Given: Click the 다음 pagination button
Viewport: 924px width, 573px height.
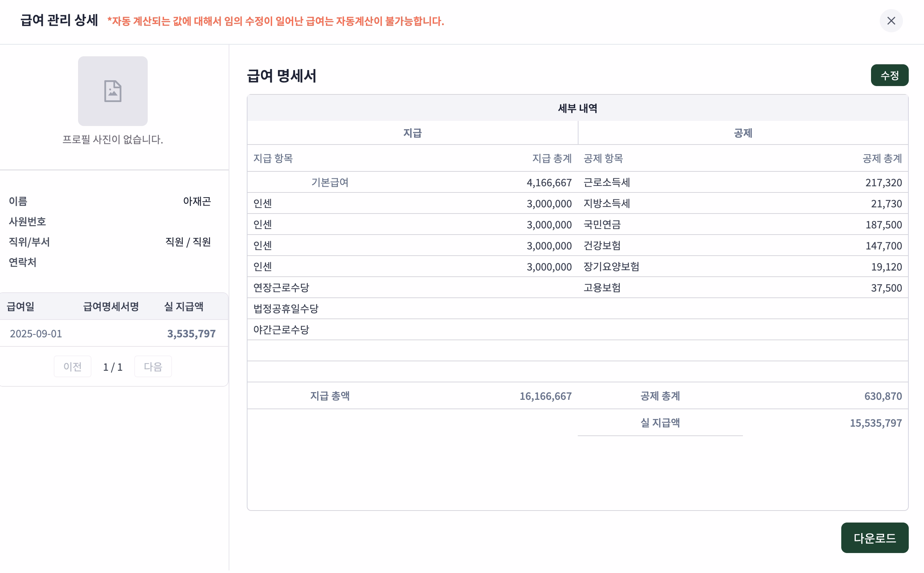Looking at the screenshot, I should coord(153,366).
